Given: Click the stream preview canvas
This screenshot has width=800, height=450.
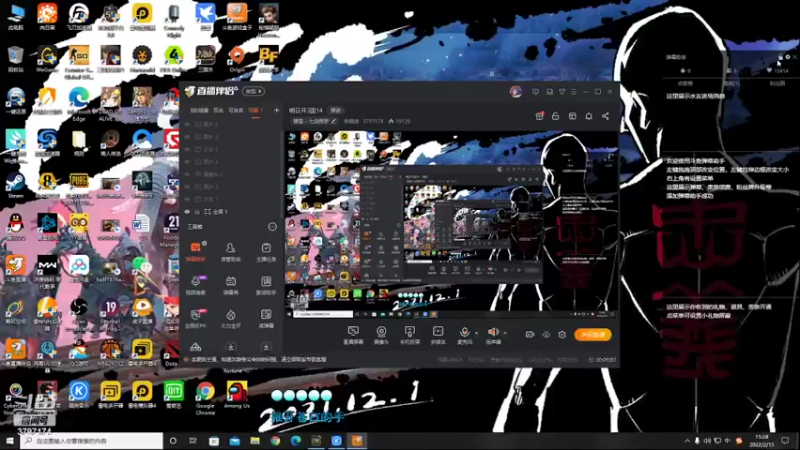Looking at the screenshot, I should (451, 224).
